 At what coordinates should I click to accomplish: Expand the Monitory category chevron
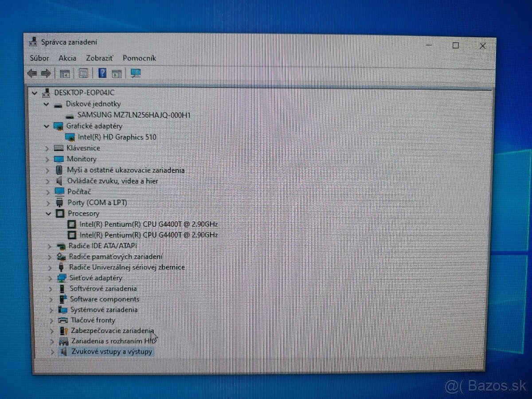(x=50, y=159)
